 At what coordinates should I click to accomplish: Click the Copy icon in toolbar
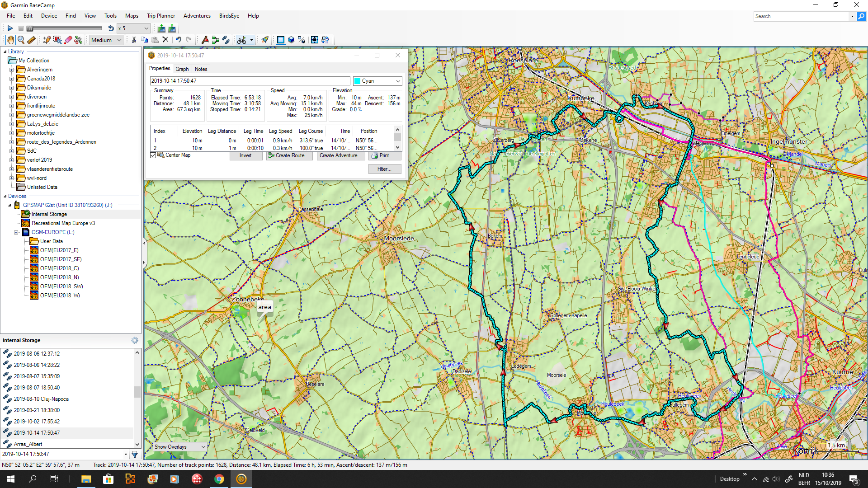tap(144, 40)
